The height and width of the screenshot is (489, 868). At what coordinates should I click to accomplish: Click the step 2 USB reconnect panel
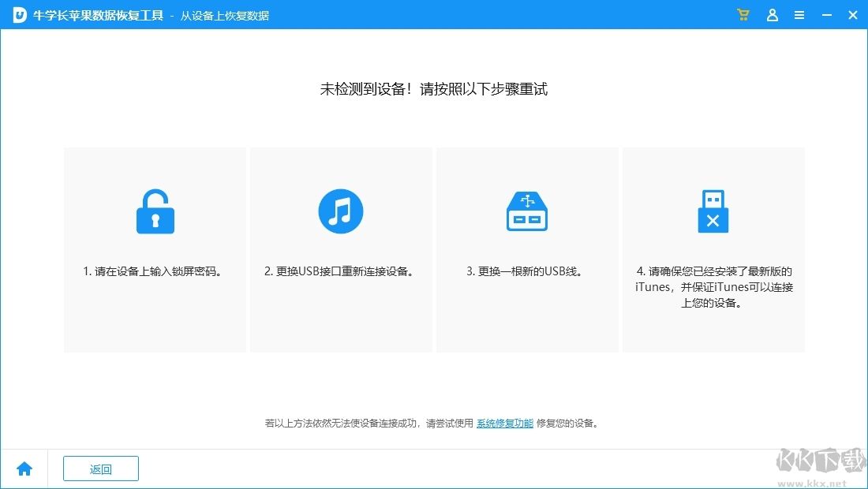coord(341,248)
